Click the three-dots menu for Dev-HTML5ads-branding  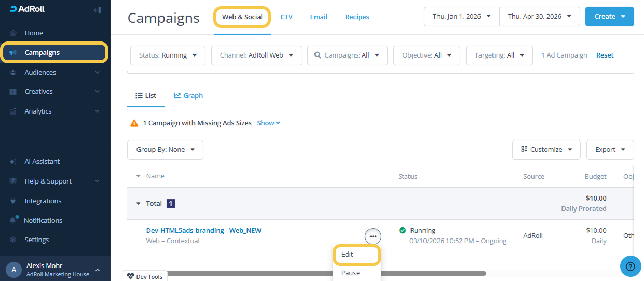click(373, 236)
